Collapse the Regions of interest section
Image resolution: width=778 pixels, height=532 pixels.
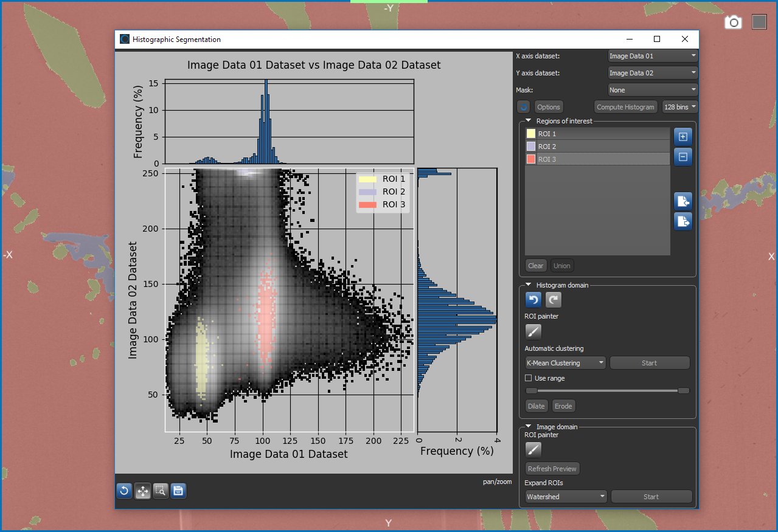[x=529, y=121]
